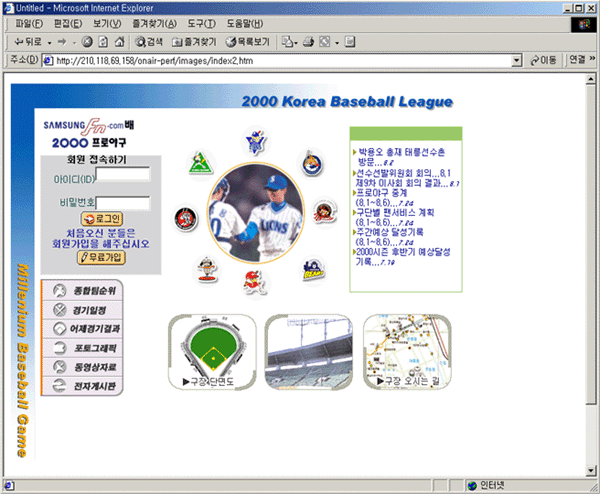Click the vertical scrollbar thumb
The width and height of the screenshot is (600, 494).
(591, 244)
